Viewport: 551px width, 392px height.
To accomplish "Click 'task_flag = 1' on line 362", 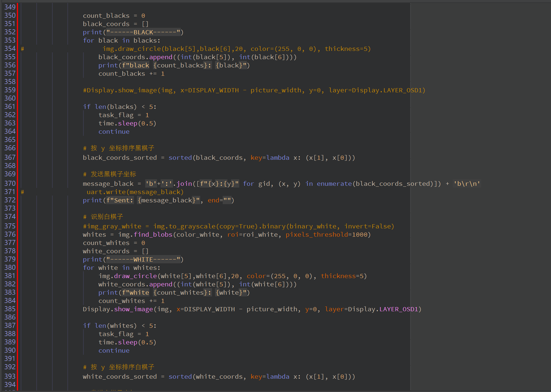I will pos(124,115).
